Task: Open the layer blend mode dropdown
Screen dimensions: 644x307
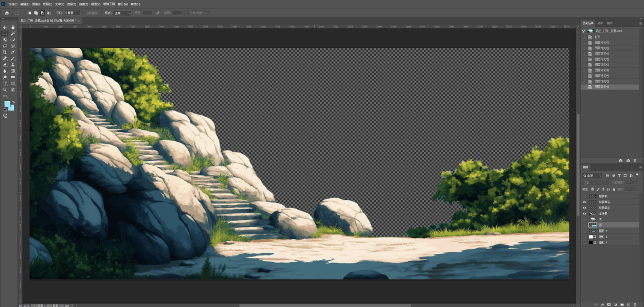Action: pyautogui.click(x=595, y=182)
